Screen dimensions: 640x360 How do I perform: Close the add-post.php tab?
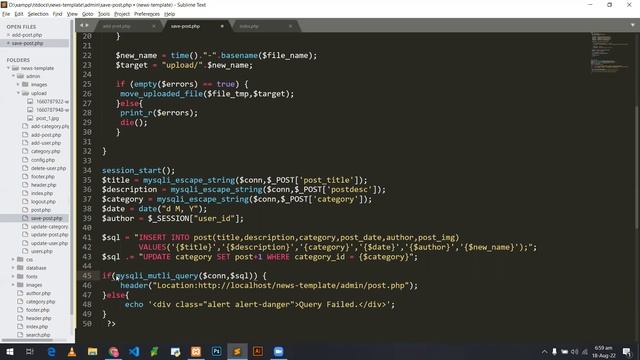tap(154, 26)
